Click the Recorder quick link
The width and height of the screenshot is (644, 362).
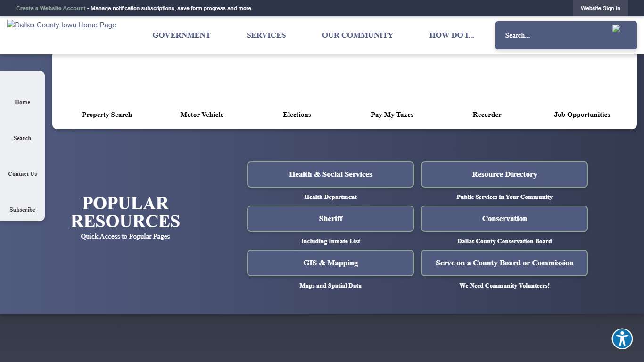coord(487,115)
